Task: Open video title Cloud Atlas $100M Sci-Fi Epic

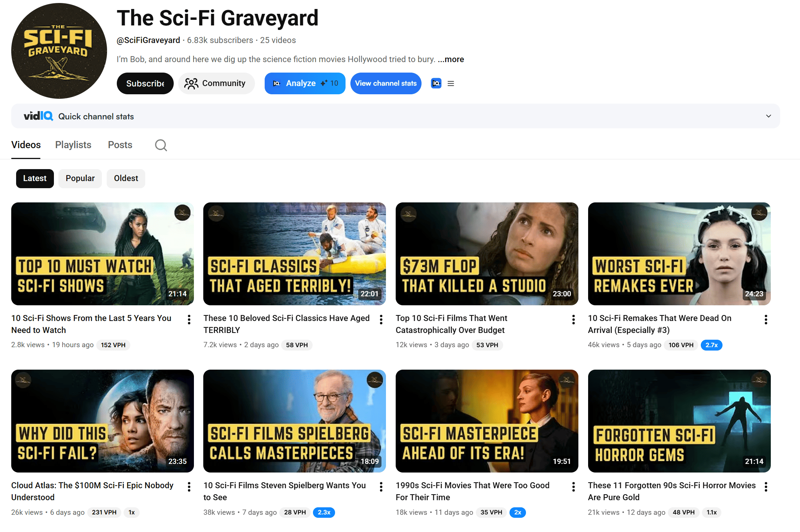Action: point(92,491)
